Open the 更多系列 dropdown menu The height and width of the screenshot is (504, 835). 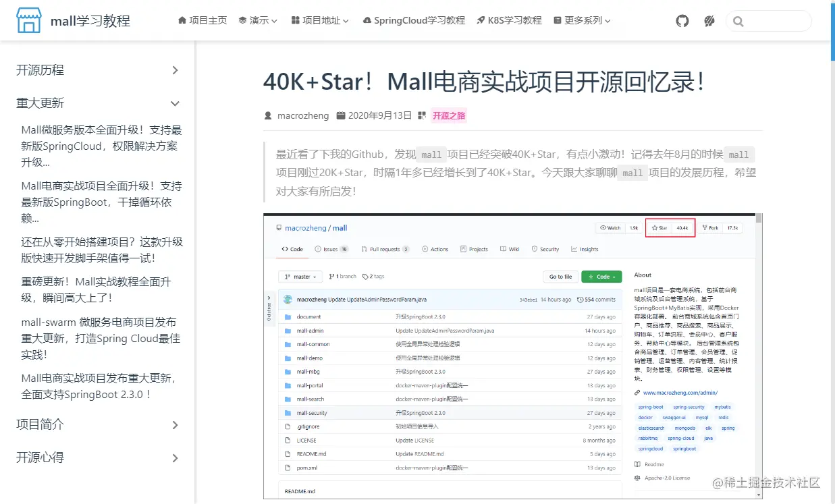582,20
